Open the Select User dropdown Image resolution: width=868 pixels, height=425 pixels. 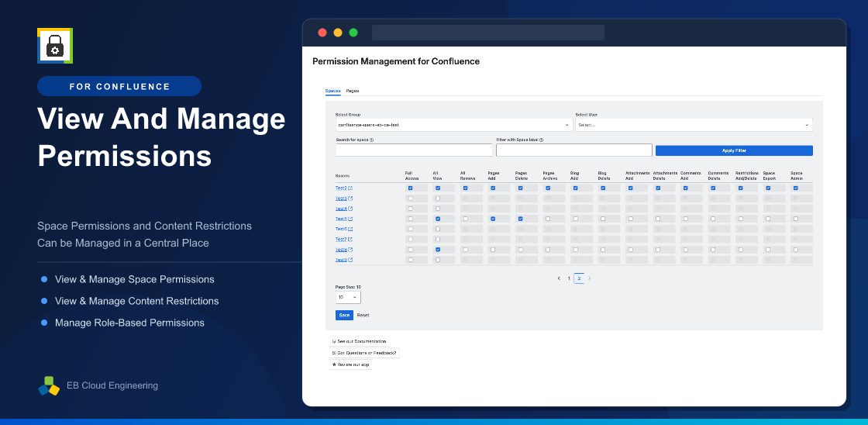point(694,125)
